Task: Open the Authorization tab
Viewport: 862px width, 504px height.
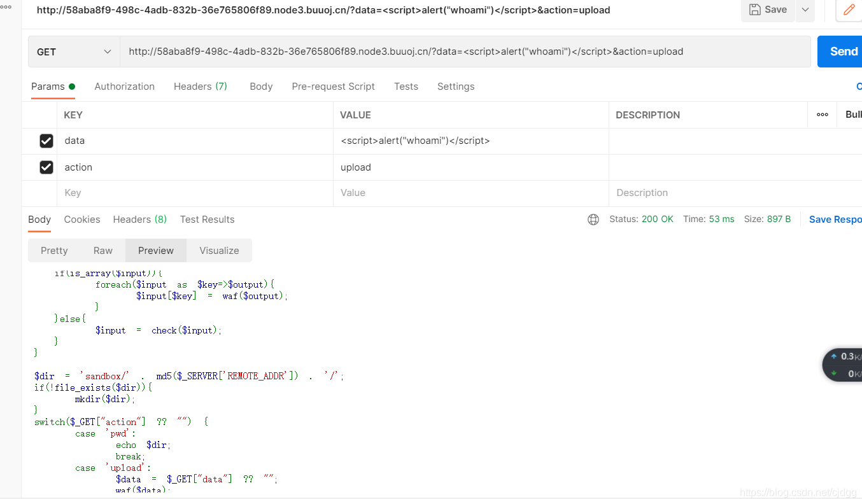Action: [x=125, y=87]
